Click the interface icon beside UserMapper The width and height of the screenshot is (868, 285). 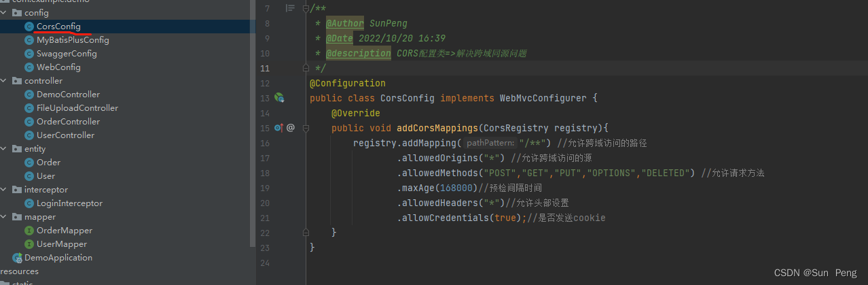pyautogui.click(x=29, y=244)
